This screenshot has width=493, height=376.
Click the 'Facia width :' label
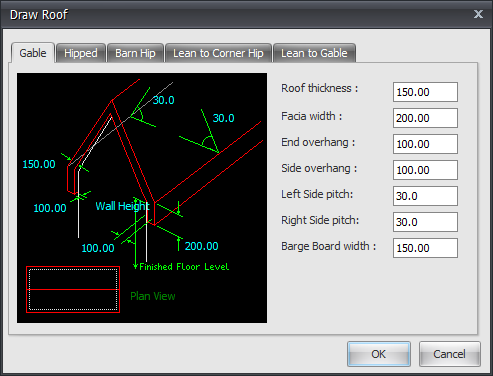(312, 116)
